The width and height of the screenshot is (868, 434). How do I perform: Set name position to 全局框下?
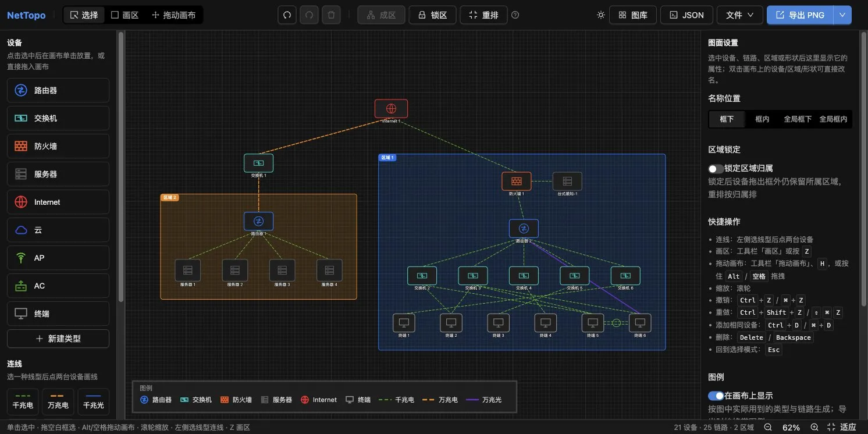click(798, 119)
